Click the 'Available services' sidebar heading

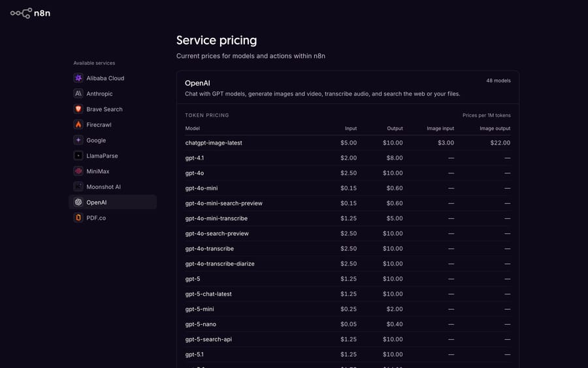pos(94,63)
